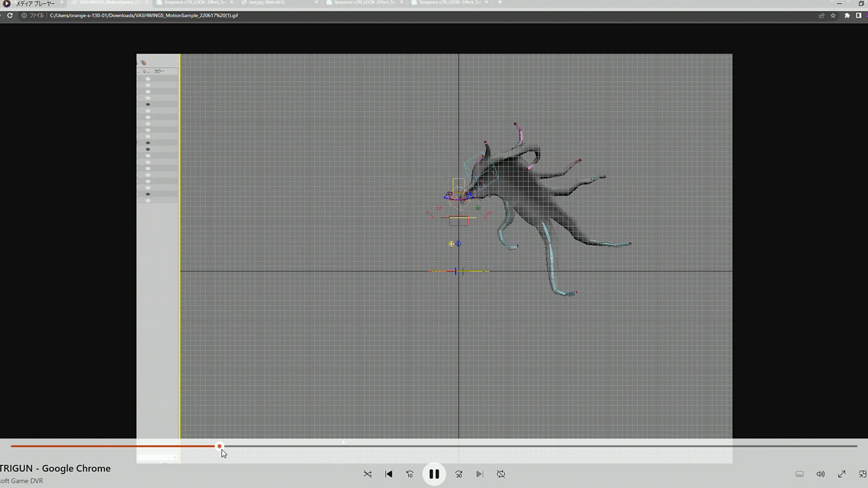Screen dimensions: 868x488
Task: Open the captions button in media player
Action: pyautogui.click(x=799, y=474)
